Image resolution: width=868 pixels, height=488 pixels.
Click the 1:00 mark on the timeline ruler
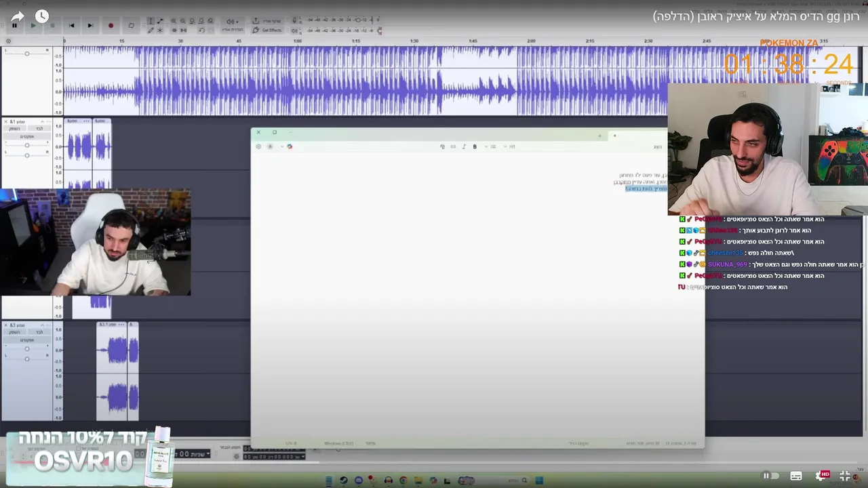tap(297, 41)
